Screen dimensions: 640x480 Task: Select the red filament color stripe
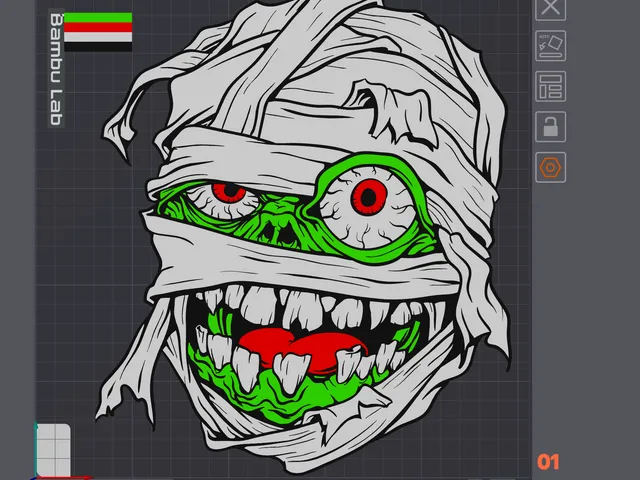[98, 27]
